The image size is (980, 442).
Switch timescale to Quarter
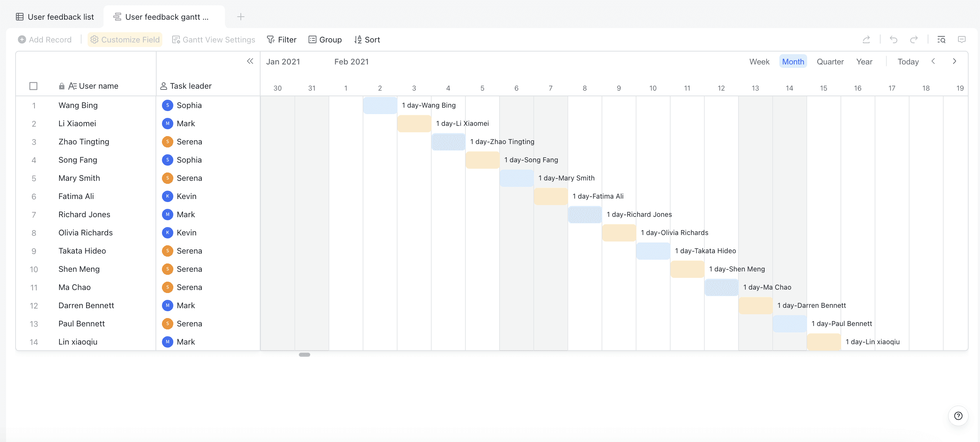tap(830, 62)
